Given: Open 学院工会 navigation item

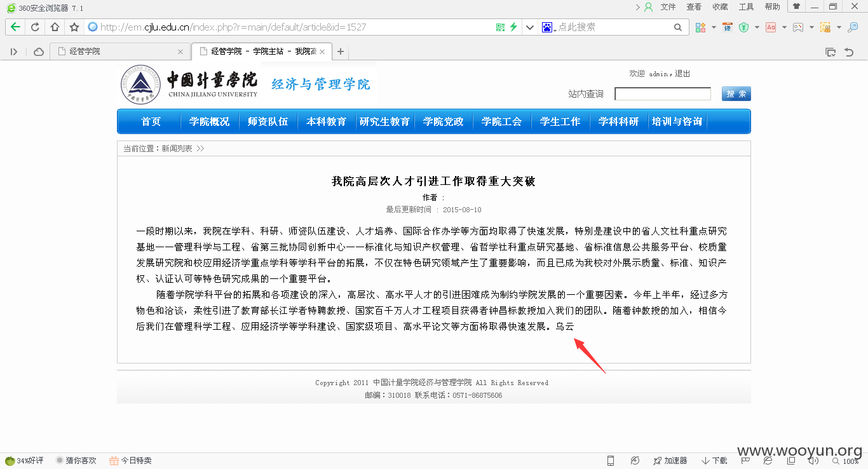Looking at the screenshot, I should coord(502,121).
